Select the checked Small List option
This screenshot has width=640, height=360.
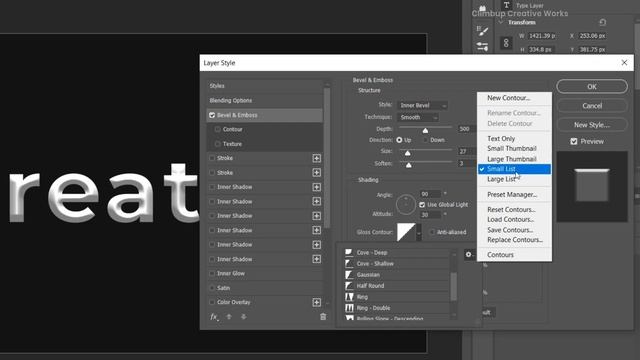tap(514, 169)
